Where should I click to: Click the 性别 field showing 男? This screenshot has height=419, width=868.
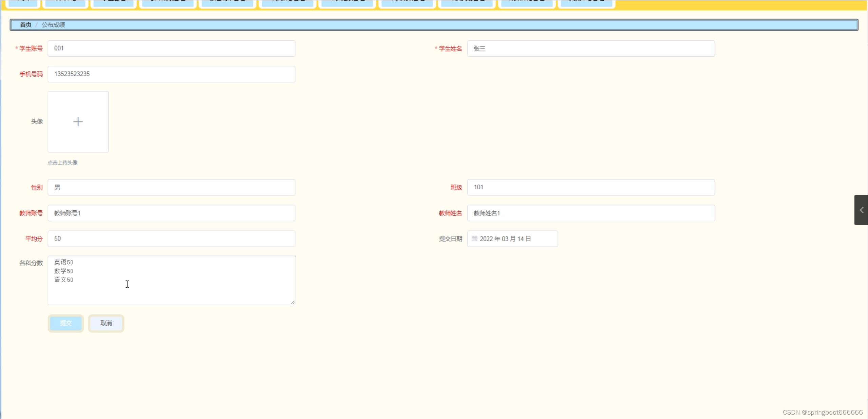point(171,187)
